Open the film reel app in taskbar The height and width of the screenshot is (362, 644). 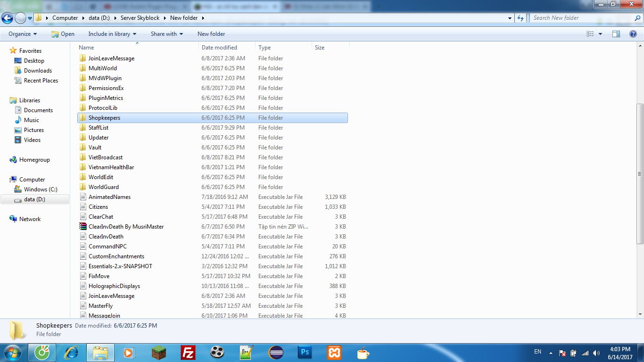(217, 353)
